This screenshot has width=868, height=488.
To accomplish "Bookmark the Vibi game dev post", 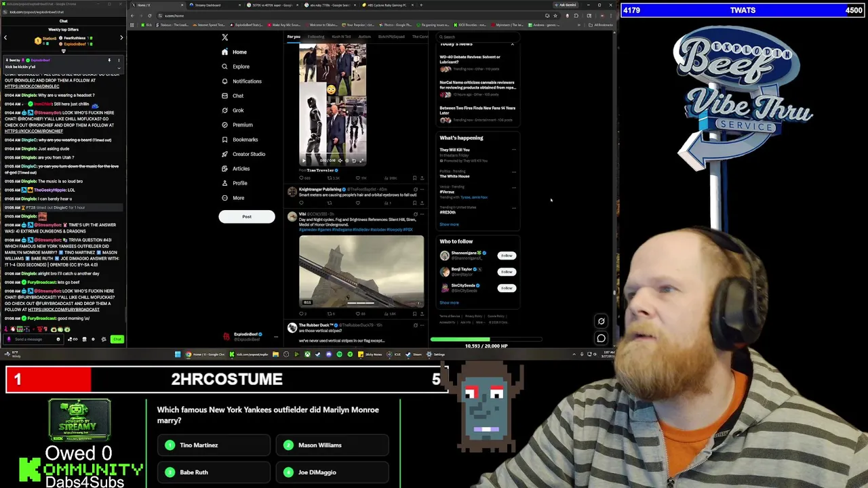I will (x=414, y=314).
